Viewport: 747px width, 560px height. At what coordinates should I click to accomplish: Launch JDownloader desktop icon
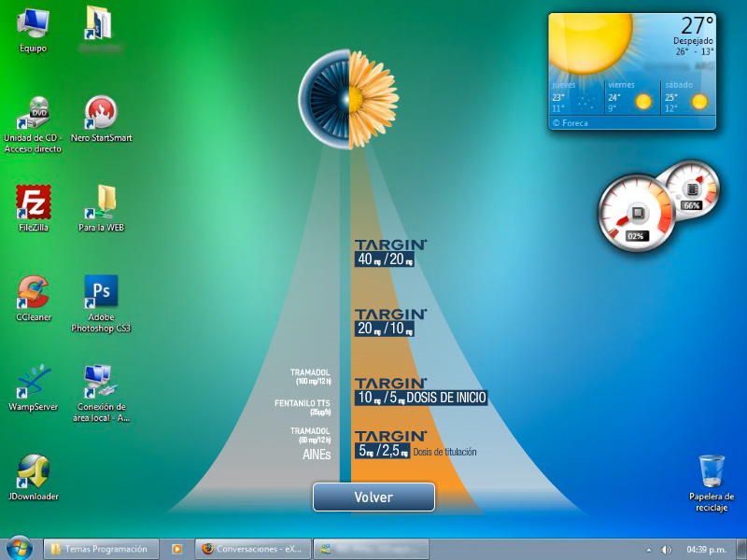(34, 471)
